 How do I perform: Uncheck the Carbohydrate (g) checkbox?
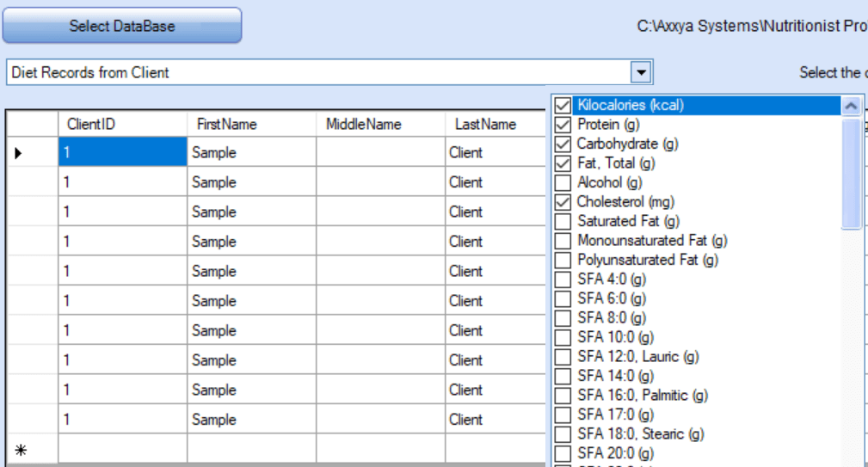[x=563, y=144]
